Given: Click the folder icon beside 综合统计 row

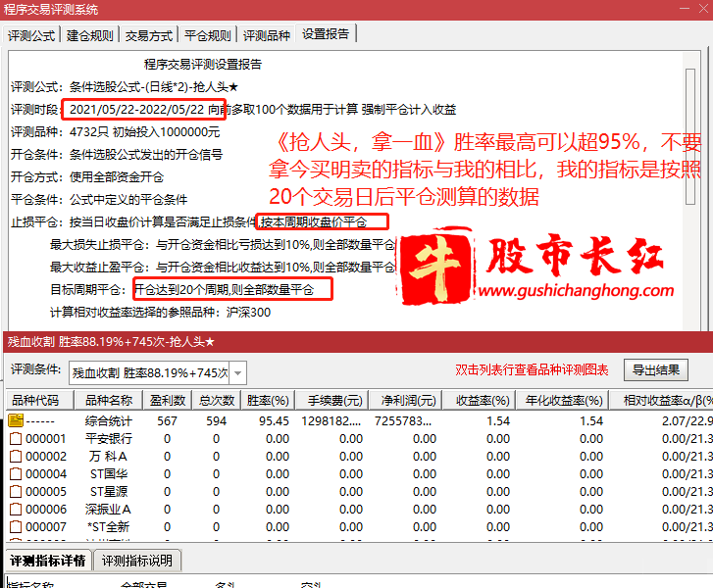Looking at the screenshot, I should [15, 420].
